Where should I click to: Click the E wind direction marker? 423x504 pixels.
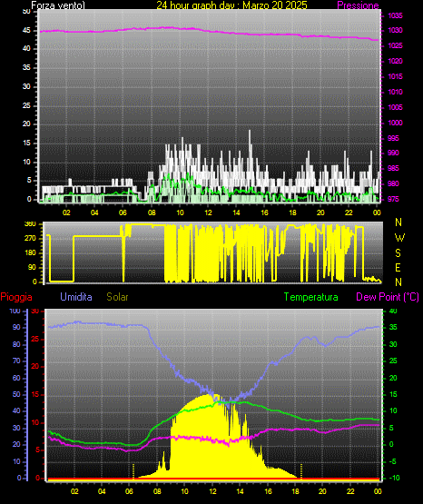398,267
